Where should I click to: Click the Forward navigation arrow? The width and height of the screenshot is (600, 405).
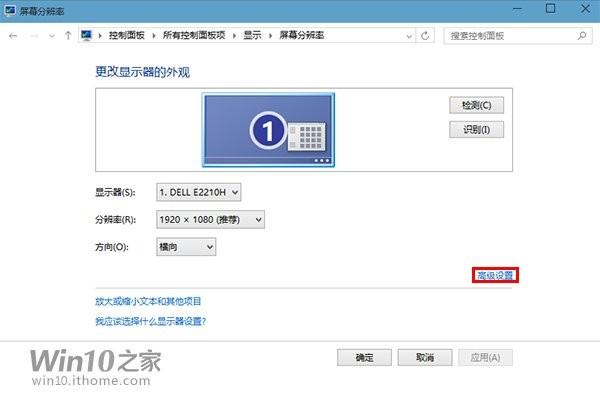tap(34, 36)
